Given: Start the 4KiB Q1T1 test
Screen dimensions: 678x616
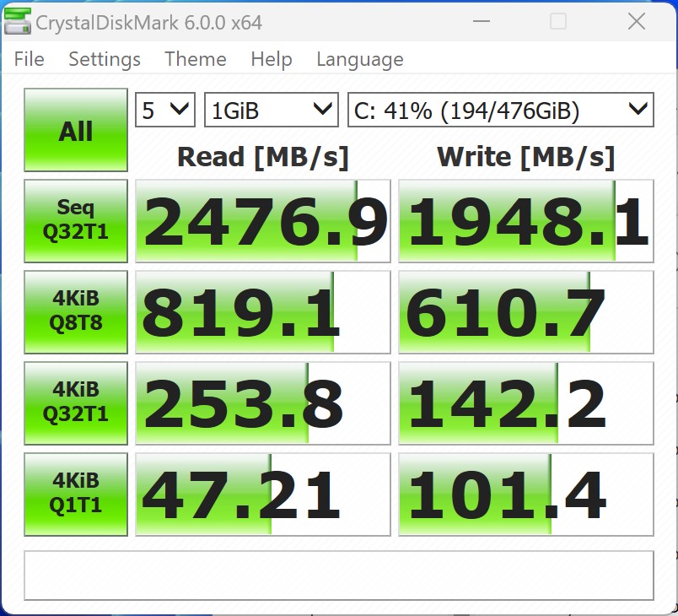Looking at the screenshot, I should pyautogui.click(x=76, y=494).
